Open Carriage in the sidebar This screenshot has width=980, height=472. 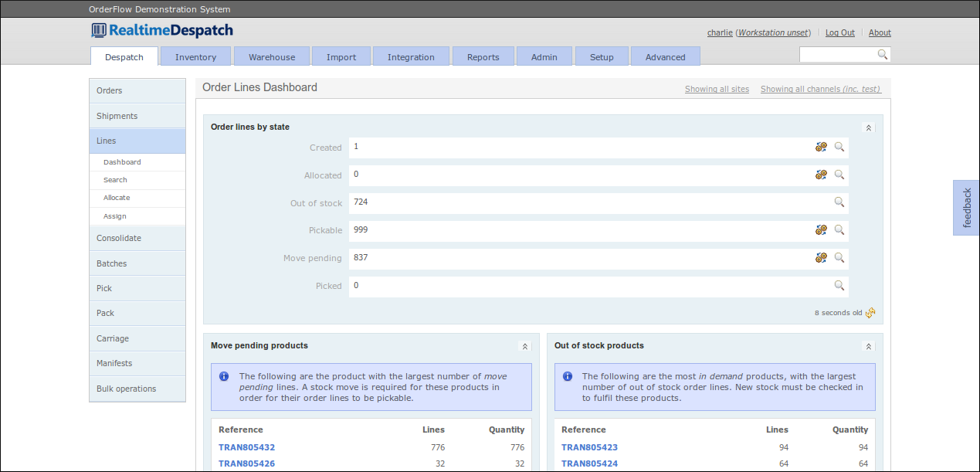click(137, 338)
